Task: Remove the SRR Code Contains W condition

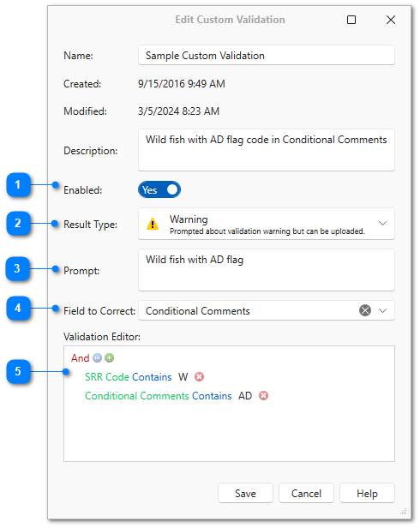Action: click(x=200, y=376)
